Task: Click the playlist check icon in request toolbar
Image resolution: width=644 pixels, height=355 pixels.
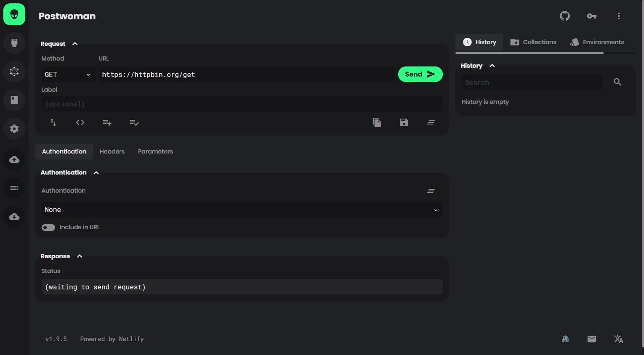Action: tap(134, 122)
